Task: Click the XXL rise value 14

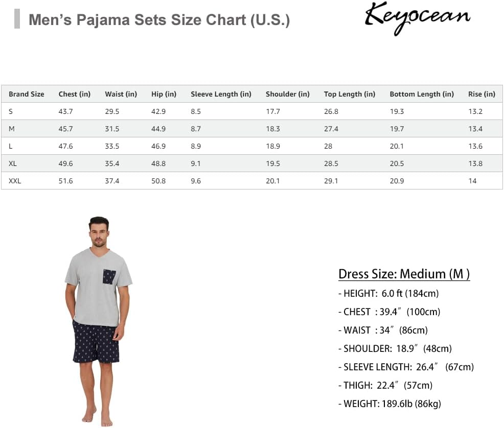Action: [x=472, y=181]
